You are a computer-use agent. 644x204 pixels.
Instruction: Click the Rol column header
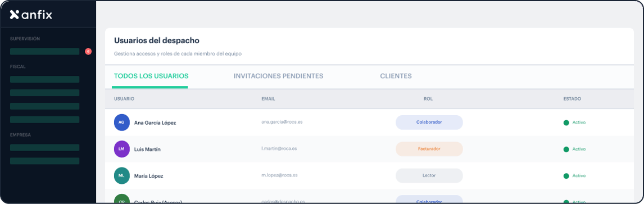tap(428, 99)
